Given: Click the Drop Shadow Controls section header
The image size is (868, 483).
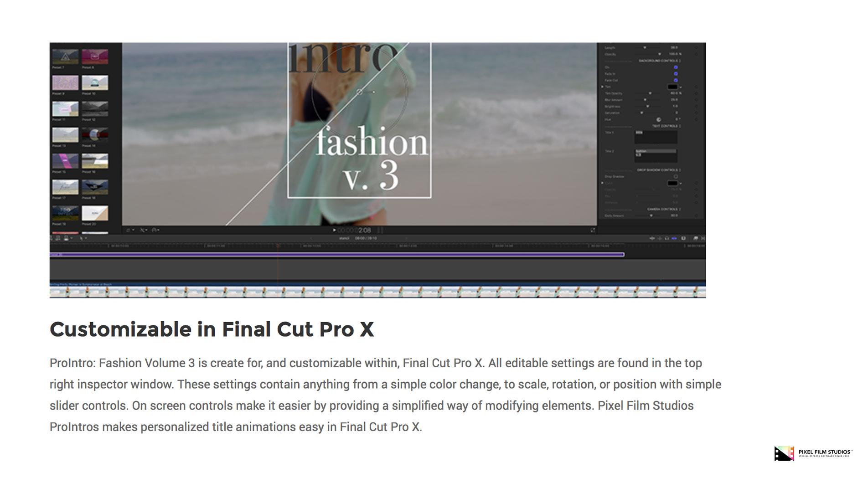Looking at the screenshot, I should (658, 170).
